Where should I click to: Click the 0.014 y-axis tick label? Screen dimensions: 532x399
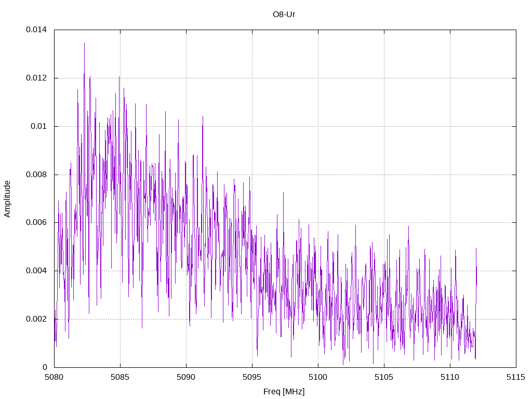click(x=36, y=30)
